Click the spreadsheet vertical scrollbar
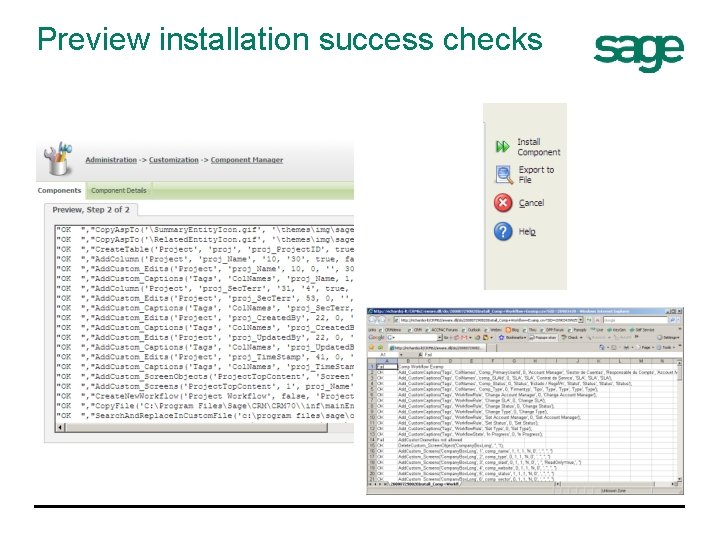 click(x=680, y=420)
